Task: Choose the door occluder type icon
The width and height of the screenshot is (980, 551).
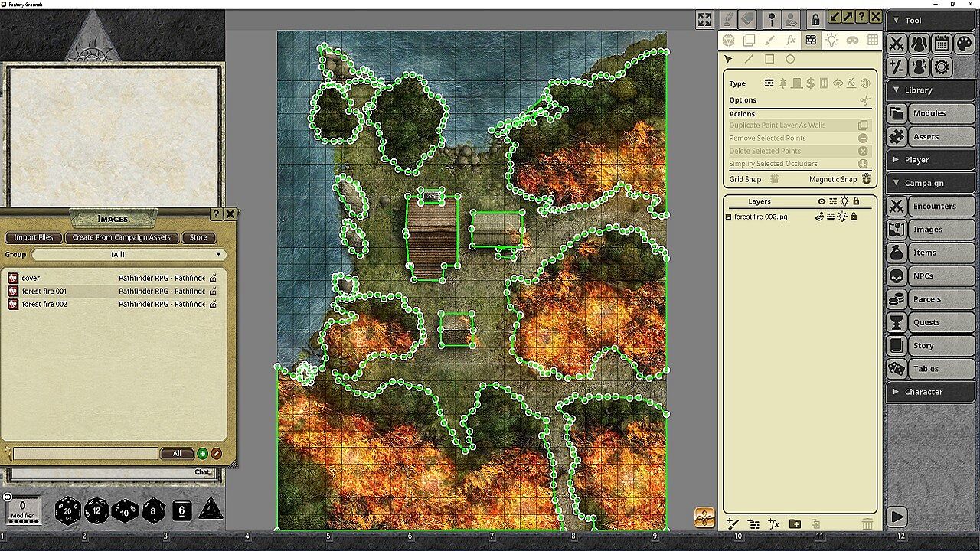Action: 796,83
